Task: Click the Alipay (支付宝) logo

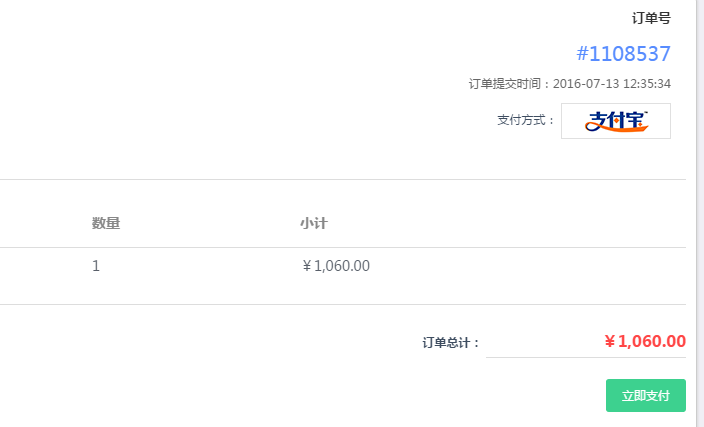Action: pos(617,121)
